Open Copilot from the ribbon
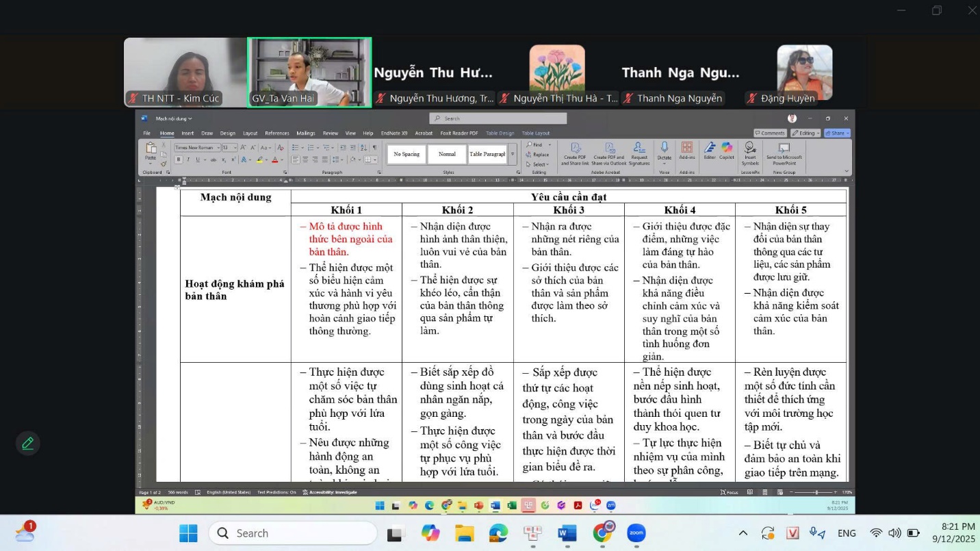Viewport: 980px width, 551px height. [x=727, y=149]
